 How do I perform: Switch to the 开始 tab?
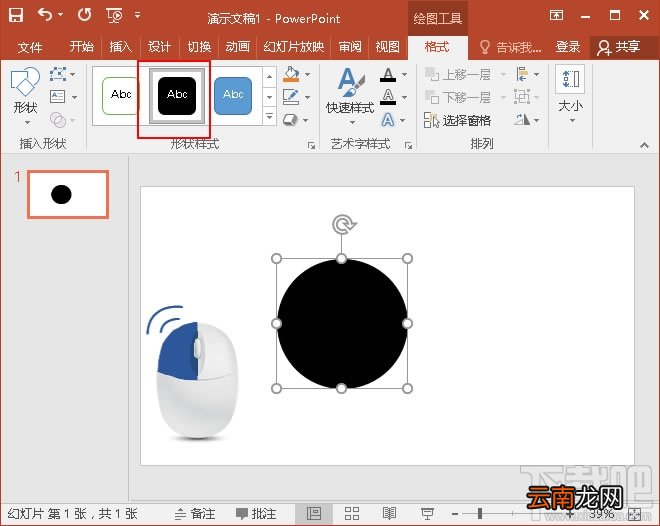coord(81,47)
